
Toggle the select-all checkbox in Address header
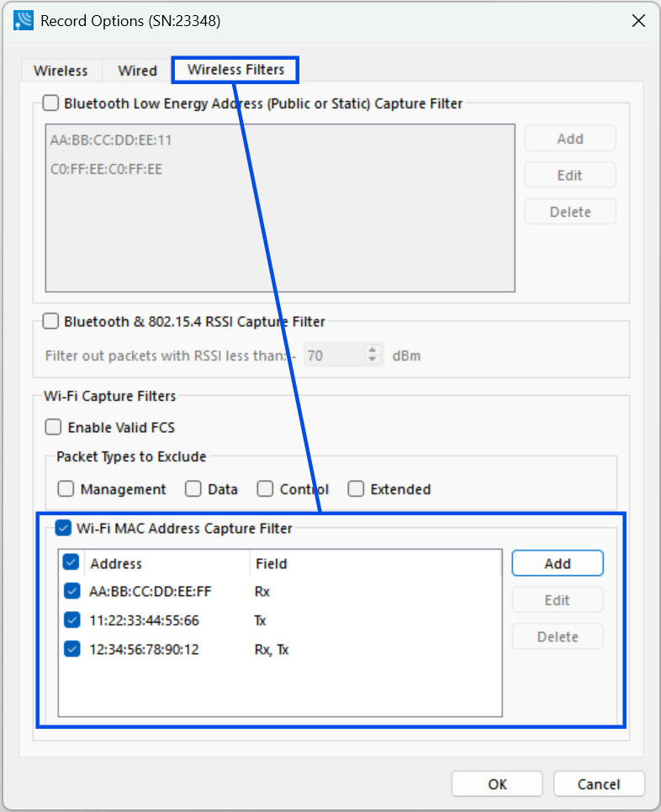tap(71, 562)
